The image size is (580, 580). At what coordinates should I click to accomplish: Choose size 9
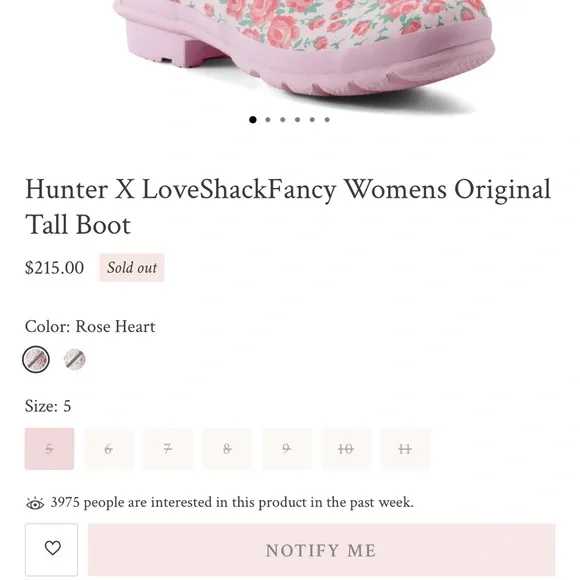[x=287, y=449]
